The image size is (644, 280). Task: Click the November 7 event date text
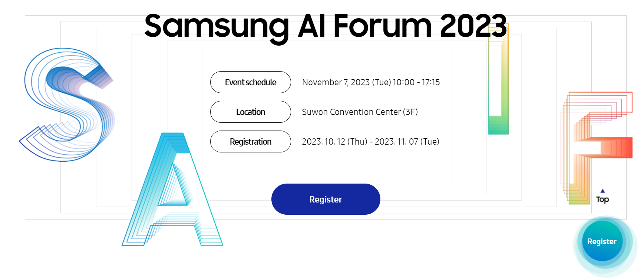tap(371, 82)
